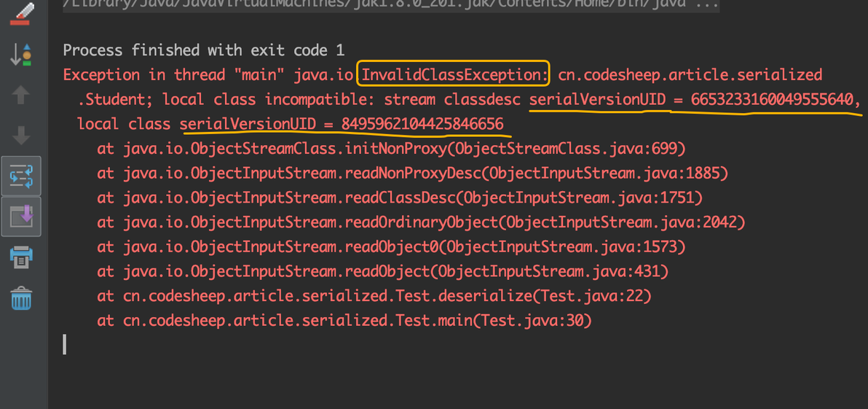Toggle scroll to end of console

[x=21, y=216]
